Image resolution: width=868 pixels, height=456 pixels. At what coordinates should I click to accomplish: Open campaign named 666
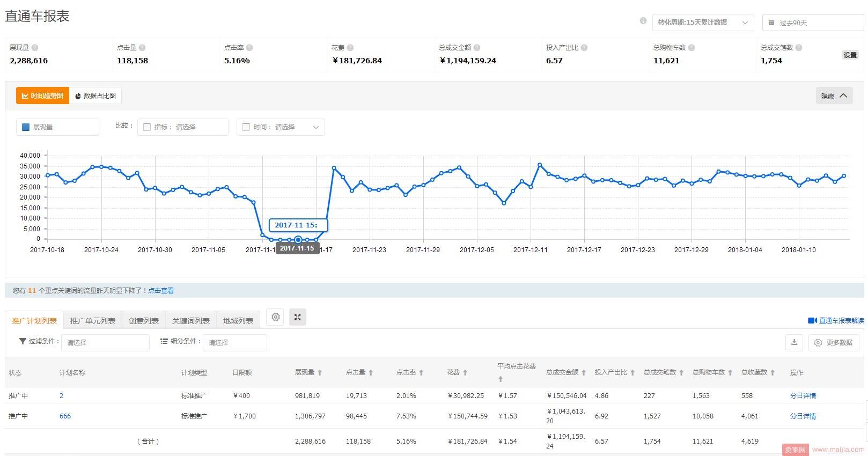click(65, 416)
